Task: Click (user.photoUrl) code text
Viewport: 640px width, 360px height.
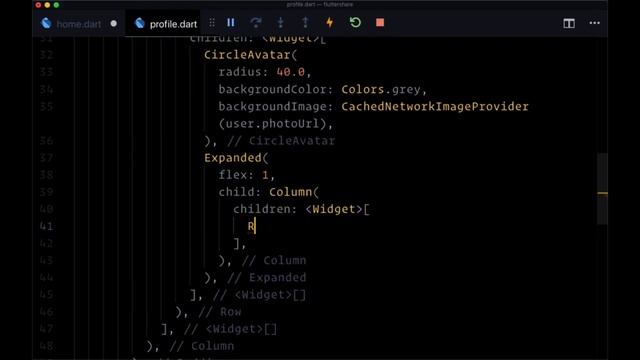Action: [x=272, y=124]
